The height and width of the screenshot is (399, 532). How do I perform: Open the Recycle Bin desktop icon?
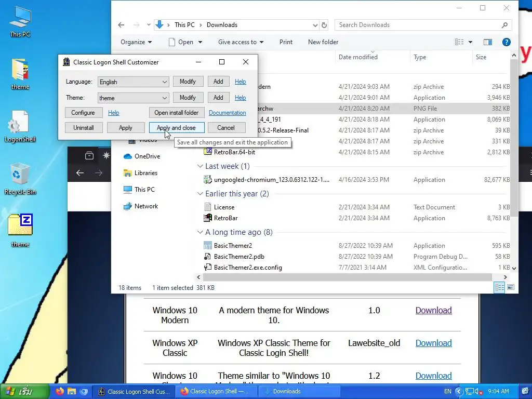[x=20, y=179]
